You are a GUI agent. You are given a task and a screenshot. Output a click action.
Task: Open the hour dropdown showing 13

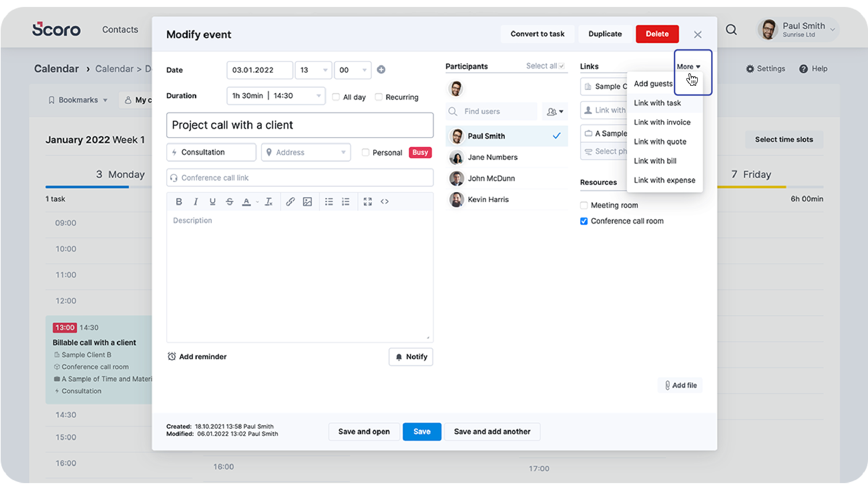314,70
